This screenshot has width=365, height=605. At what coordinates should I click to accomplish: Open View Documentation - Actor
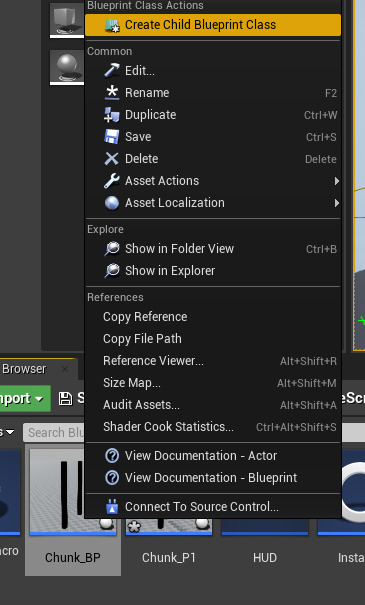coord(213,456)
